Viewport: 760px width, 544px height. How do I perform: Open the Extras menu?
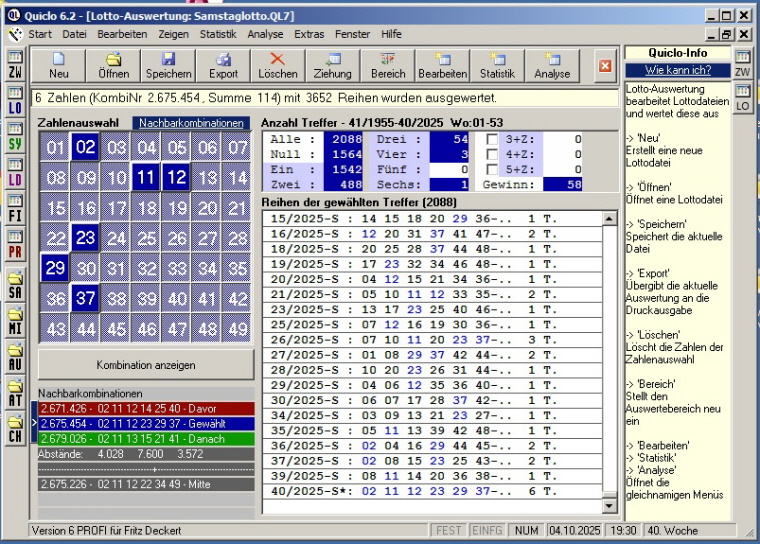tap(309, 34)
